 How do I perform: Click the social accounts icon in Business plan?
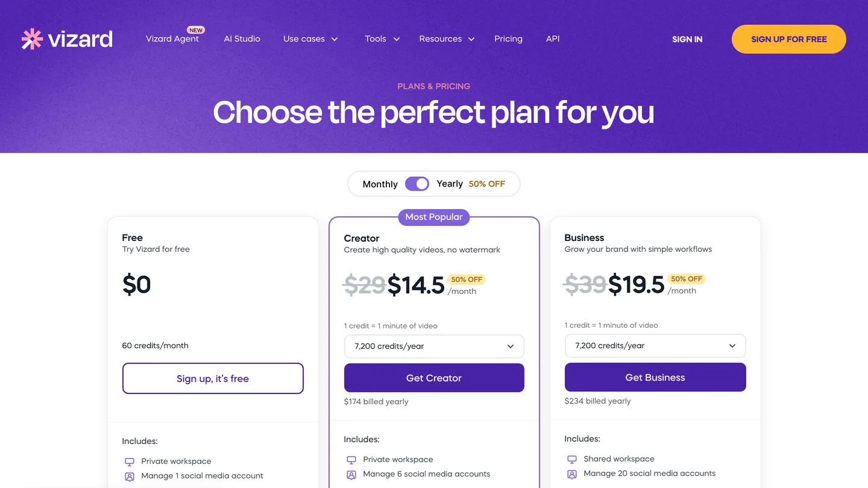(x=571, y=474)
